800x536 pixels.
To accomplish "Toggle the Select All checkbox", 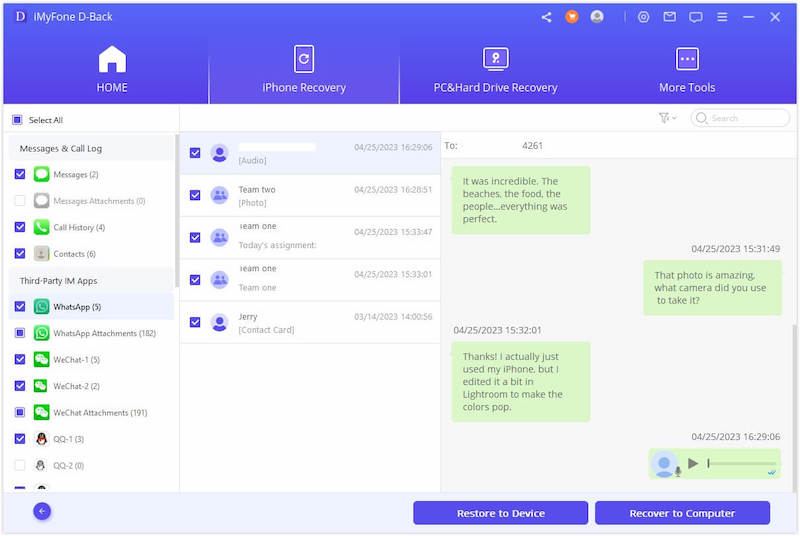I will point(17,120).
